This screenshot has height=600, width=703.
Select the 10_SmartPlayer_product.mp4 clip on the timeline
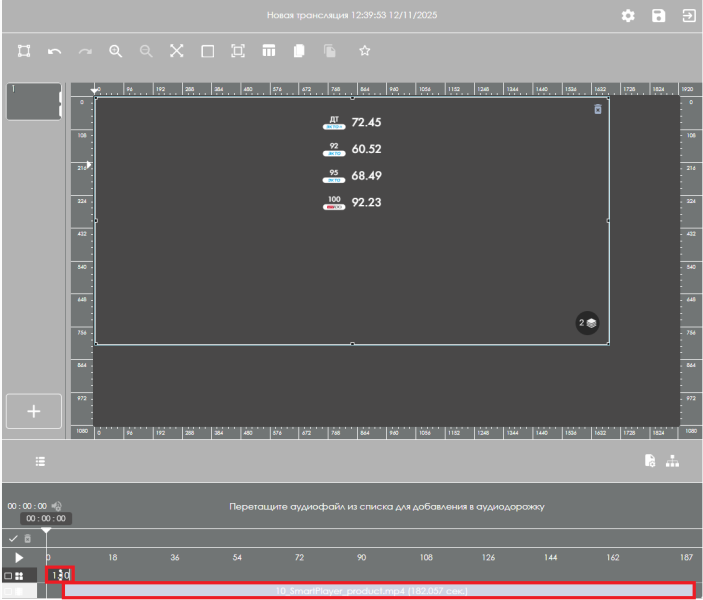click(x=377, y=591)
